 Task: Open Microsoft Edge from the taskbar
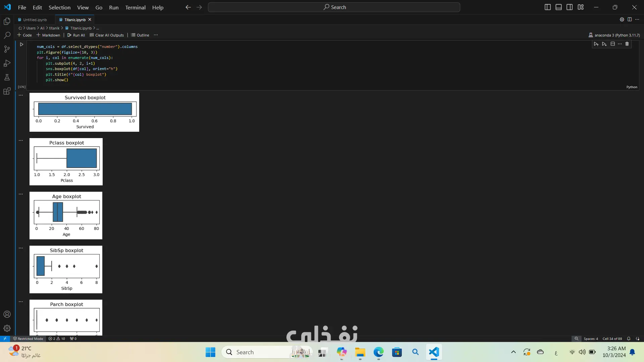(378, 352)
